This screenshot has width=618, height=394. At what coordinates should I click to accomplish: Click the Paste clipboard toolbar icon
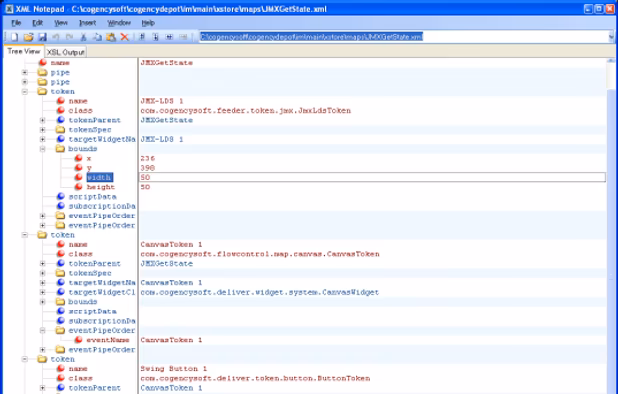pos(111,37)
